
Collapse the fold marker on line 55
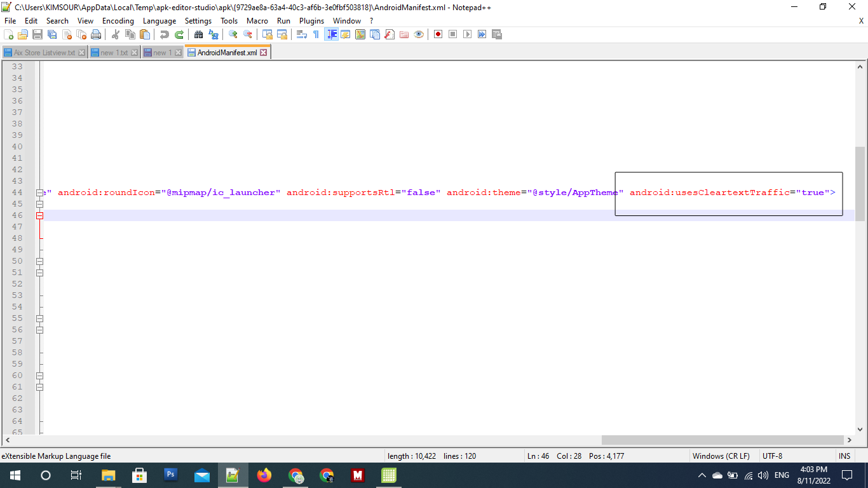(x=39, y=318)
